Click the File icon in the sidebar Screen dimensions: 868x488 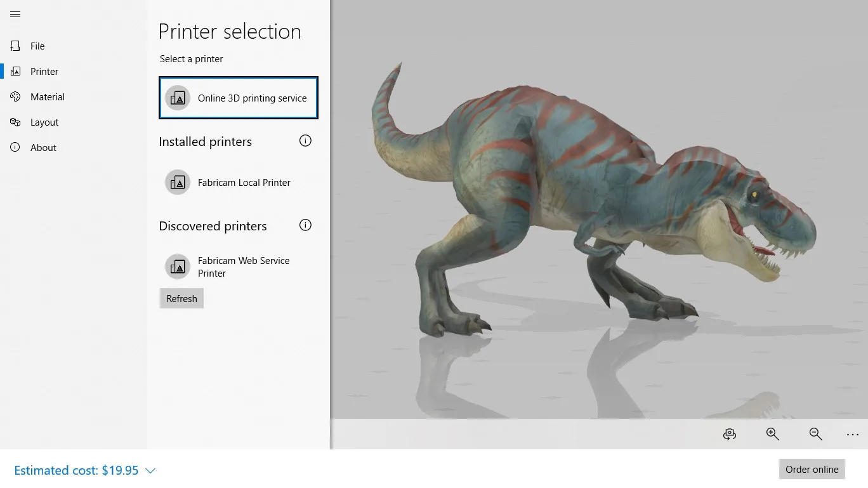click(x=15, y=46)
